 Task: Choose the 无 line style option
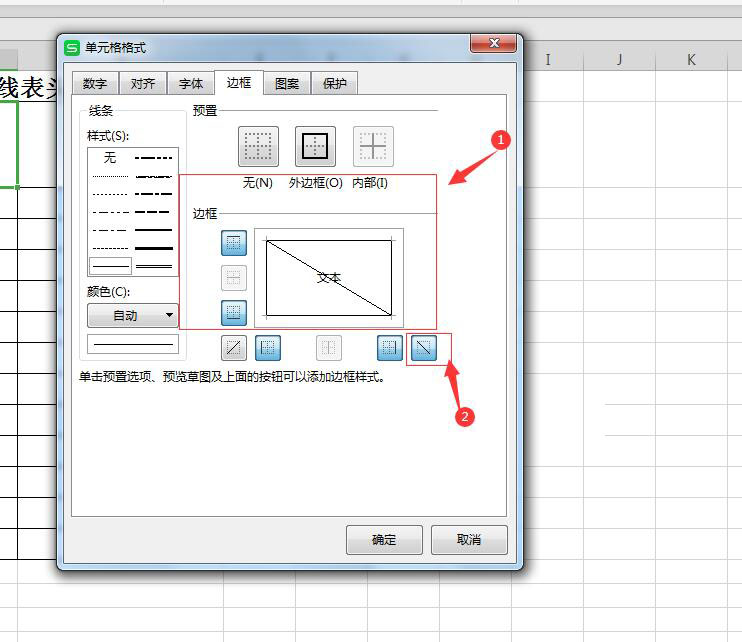pos(110,158)
